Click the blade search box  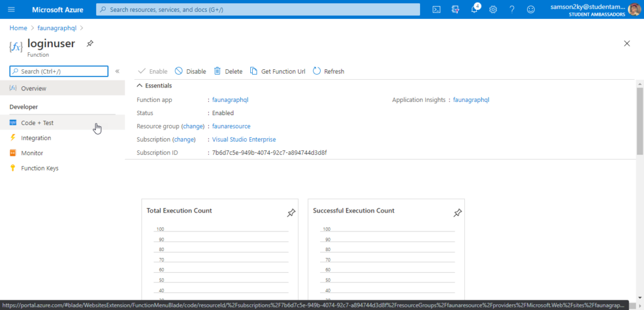point(58,72)
